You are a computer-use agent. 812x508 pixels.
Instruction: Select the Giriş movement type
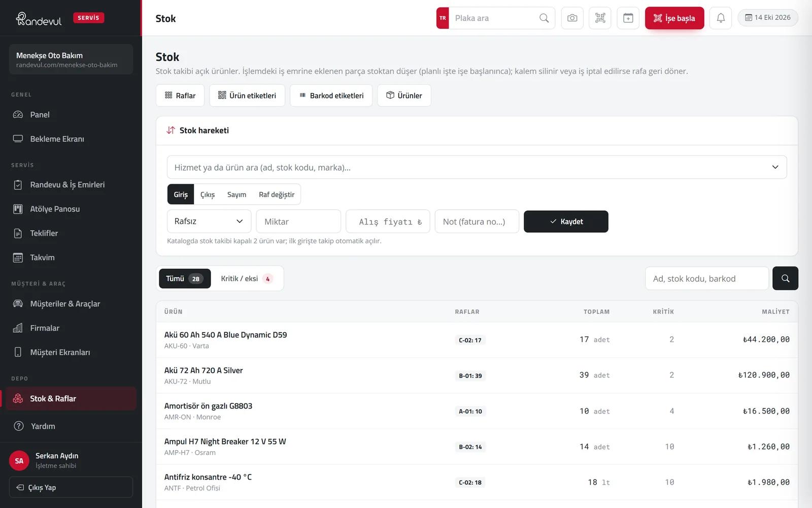point(181,195)
